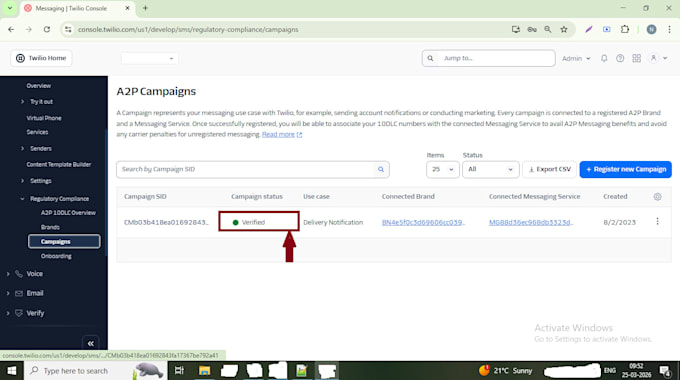The image size is (680, 380).
Task: Open messaging service MG88d36ec link
Action: [531, 222]
